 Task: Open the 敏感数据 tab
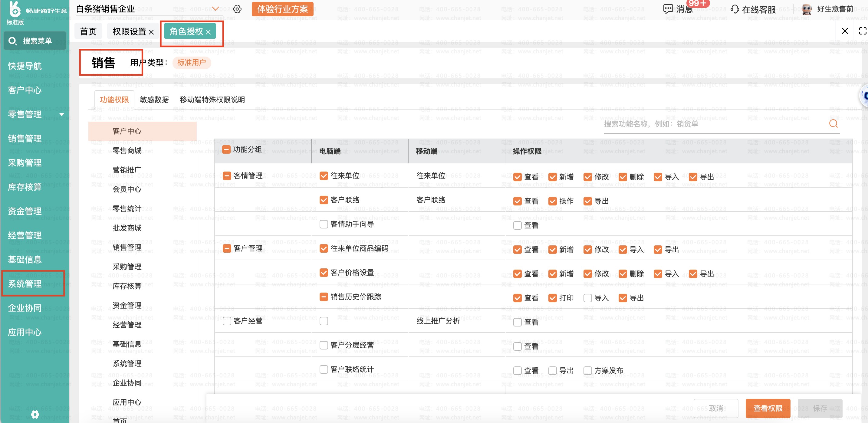[x=154, y=100]
